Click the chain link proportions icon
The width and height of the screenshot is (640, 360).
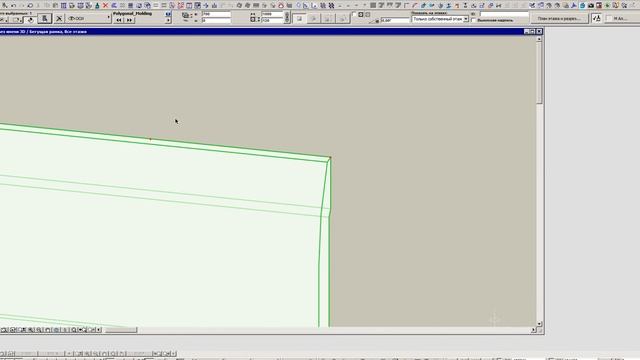coord(287,17)
